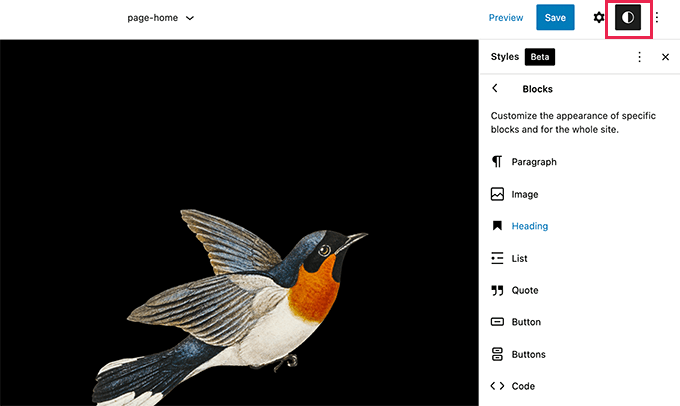Open the Settings gear panel
Viewport: 680px width, 406px height.
[x=599, y=18]
